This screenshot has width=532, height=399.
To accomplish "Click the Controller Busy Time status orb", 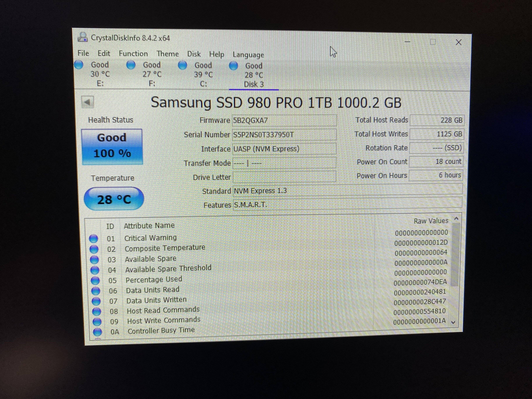I will click(97, 332).
